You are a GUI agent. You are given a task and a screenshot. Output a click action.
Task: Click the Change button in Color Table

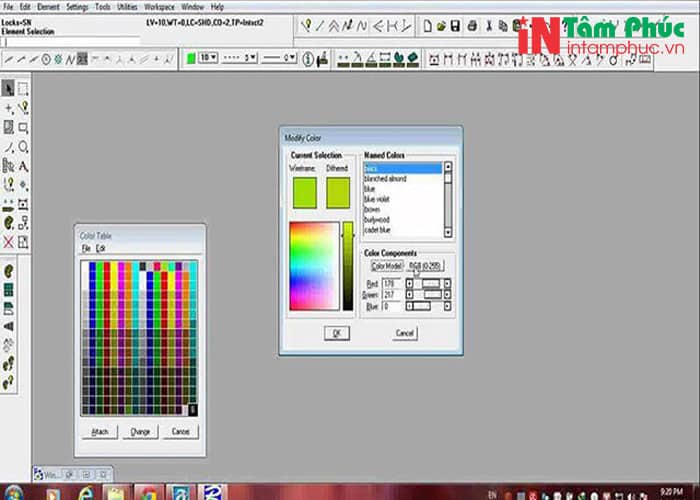[139, 431]
